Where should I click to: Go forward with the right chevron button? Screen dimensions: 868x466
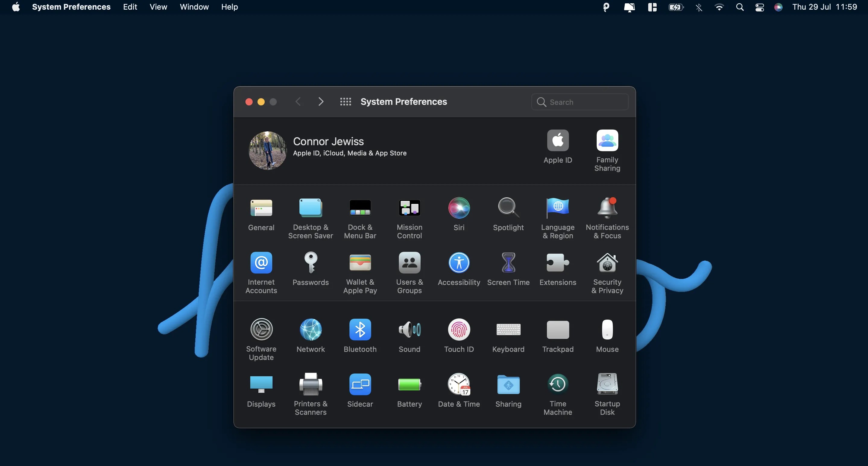pyautogui.click(x=320, y=101)
